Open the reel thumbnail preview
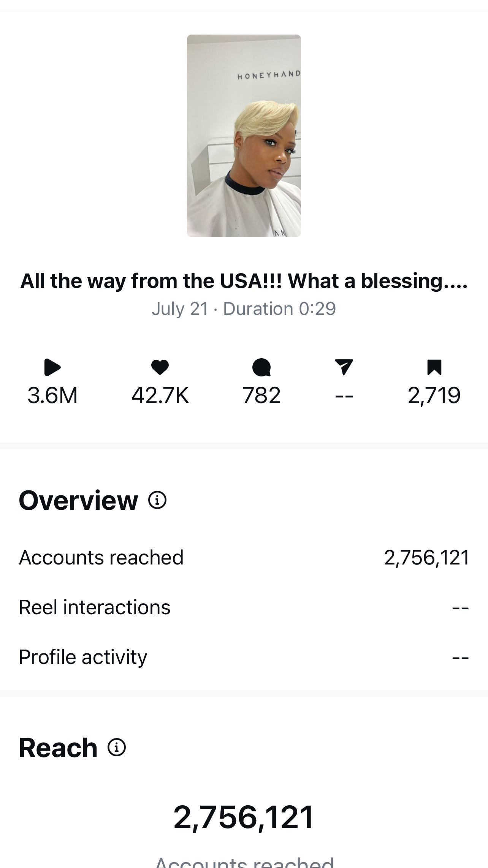This screenshot has width=488, height=868. pyautogui.click(x=244, y=136)
